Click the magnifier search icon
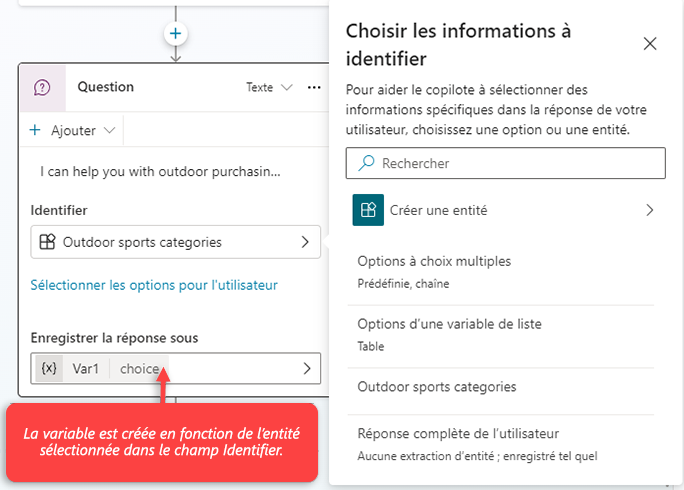Viewport: 684px width, 490px height. [366, 163]
